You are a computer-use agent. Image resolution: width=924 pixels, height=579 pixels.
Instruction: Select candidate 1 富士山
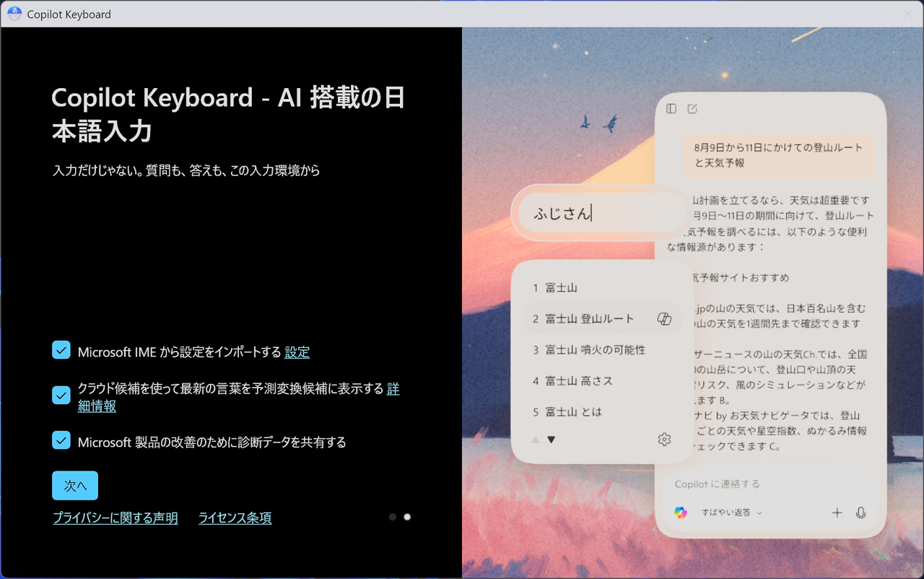click(x=561, y=288)
